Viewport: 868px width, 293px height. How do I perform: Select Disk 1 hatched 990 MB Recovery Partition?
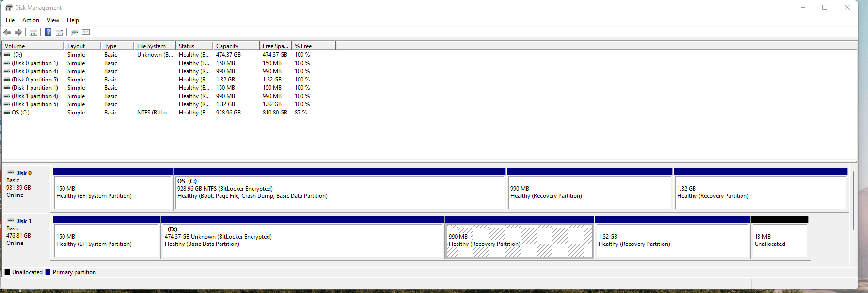click(x=520, y=237)
